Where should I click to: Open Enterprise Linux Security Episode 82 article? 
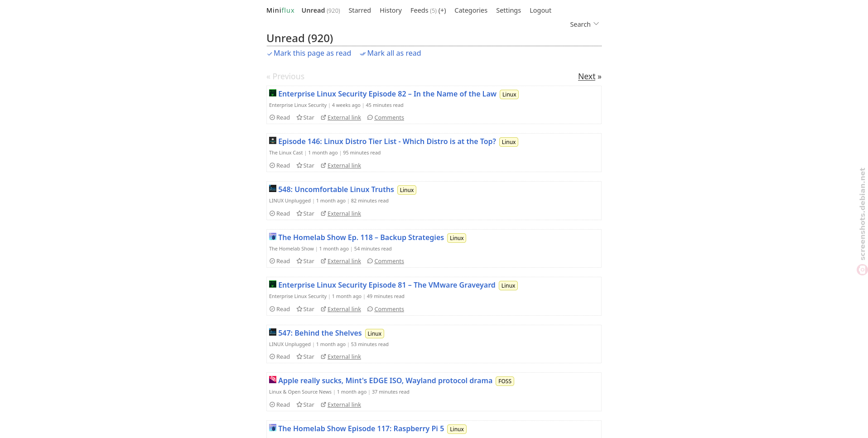[x=387, y=94]
